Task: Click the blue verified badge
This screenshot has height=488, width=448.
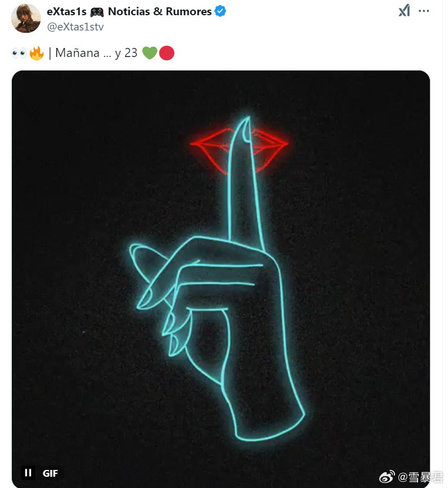Action: pos(221,11)
